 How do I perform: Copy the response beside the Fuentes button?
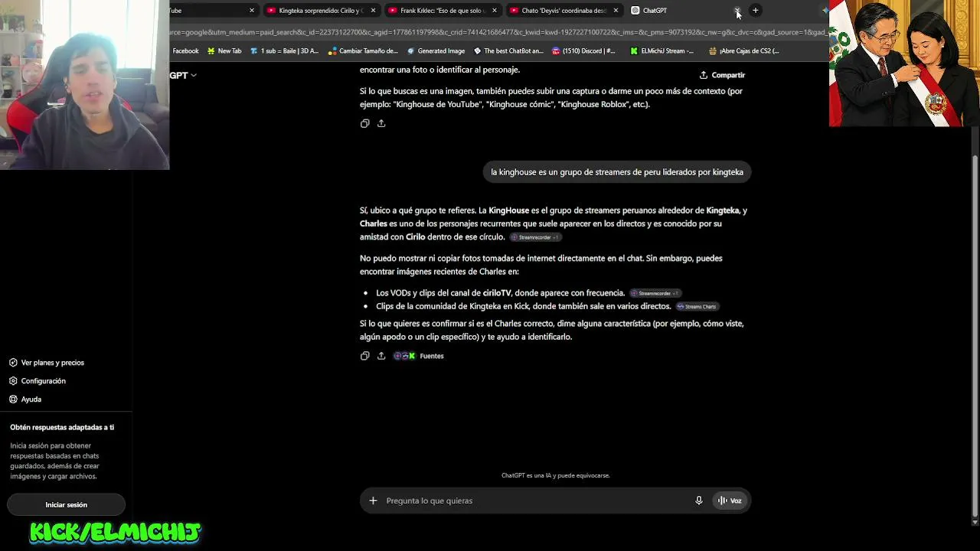click(x=365, y=356)
